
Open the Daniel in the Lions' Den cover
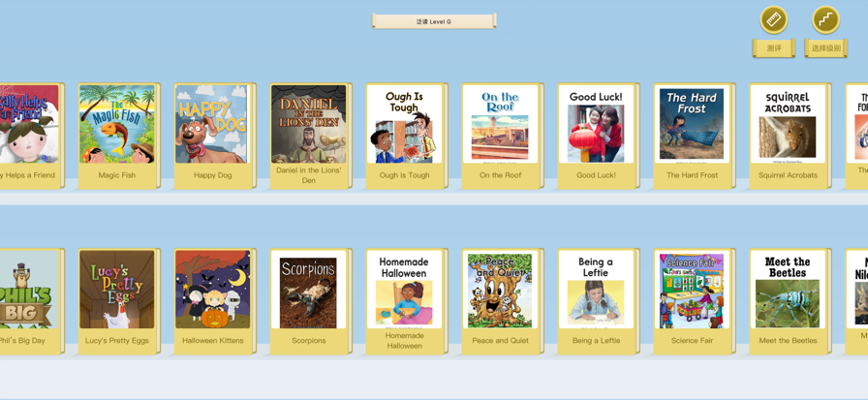(x=308, y=124)
